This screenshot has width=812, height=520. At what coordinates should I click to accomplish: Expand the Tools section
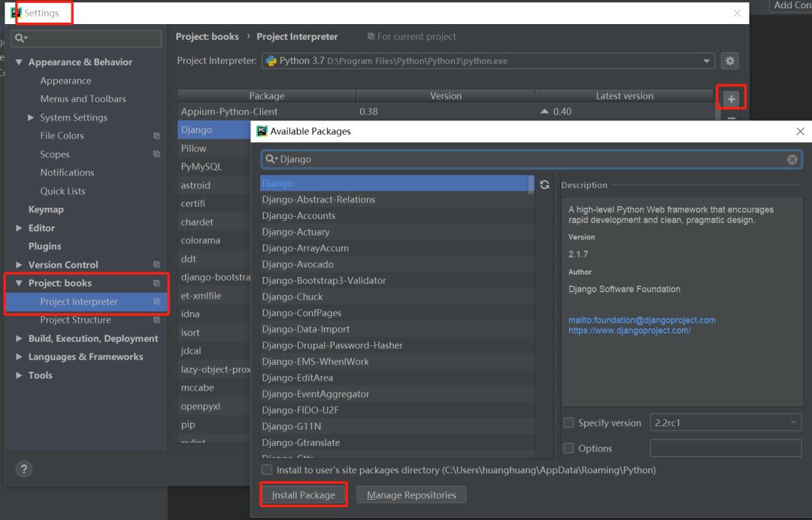(19, 376)
